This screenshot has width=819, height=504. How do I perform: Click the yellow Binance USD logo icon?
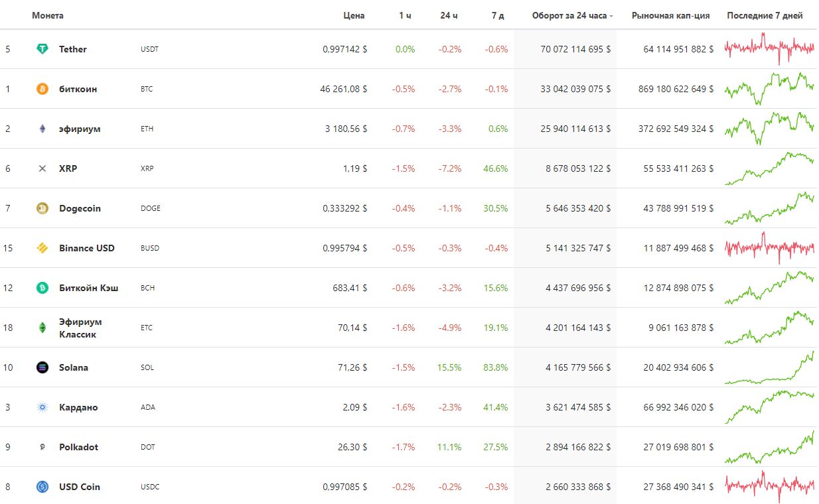(42, 248)
